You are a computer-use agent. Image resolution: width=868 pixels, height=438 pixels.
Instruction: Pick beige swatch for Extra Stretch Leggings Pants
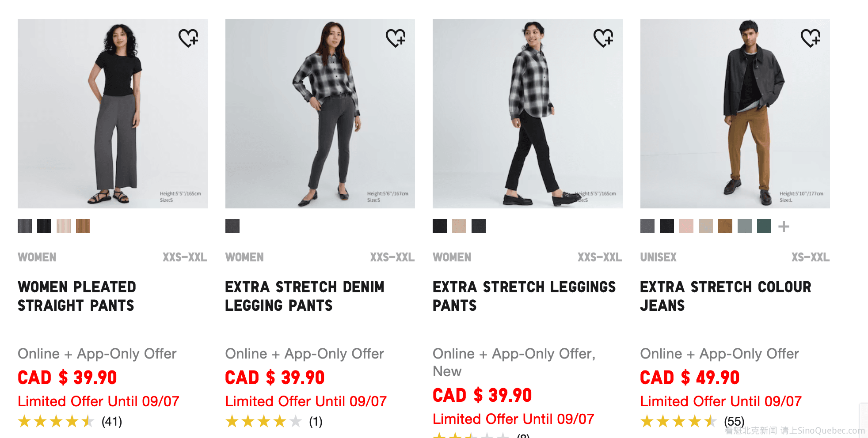coord(459,226)
